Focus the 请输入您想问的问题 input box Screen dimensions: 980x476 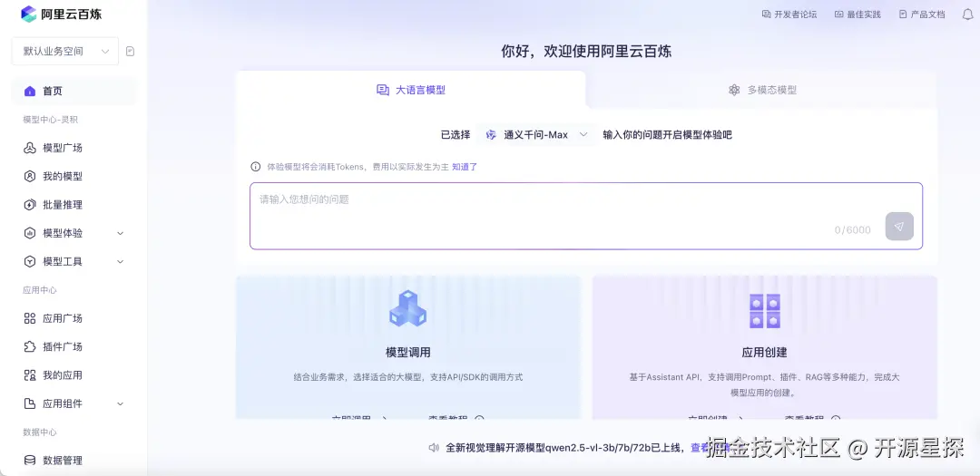(586, 216)
